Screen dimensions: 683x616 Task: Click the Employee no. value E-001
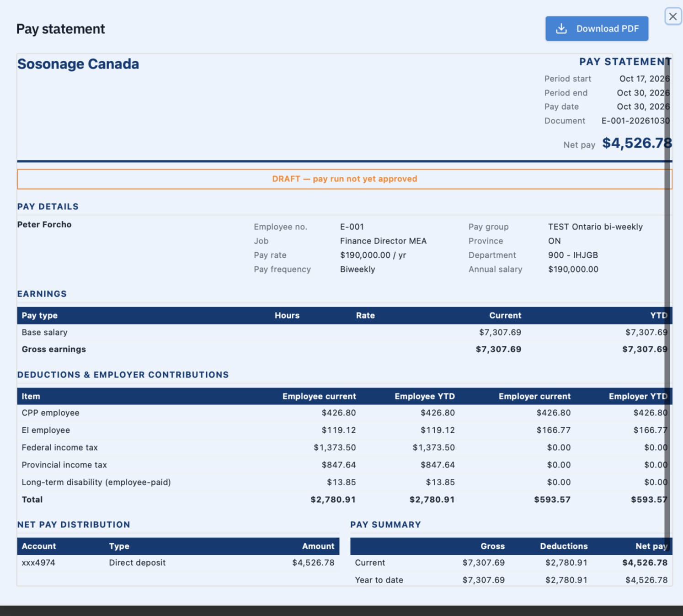click(x=352, y=227)
